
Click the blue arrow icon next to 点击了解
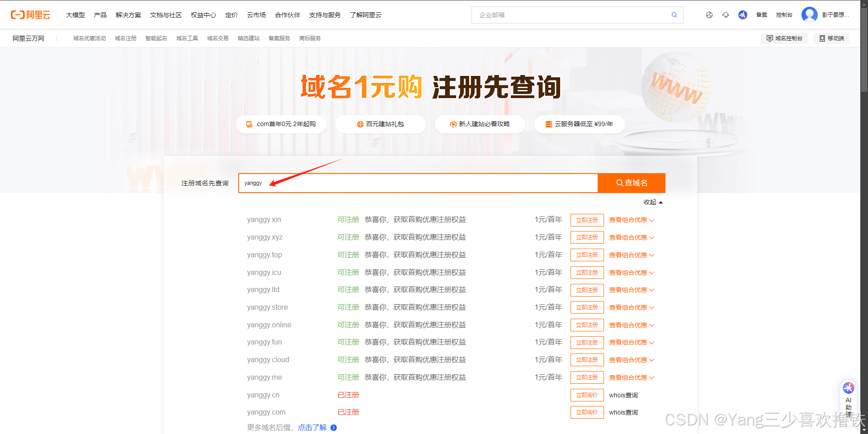(334, 428)
